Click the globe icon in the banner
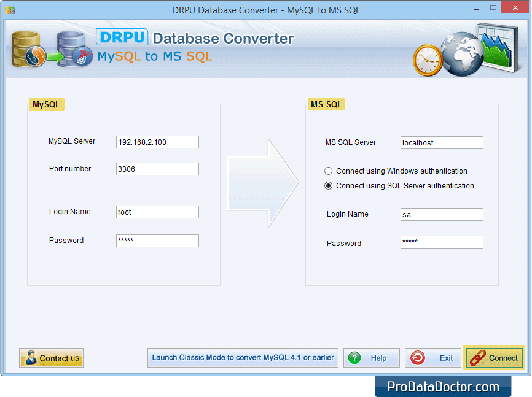 (x=462, y=54)
